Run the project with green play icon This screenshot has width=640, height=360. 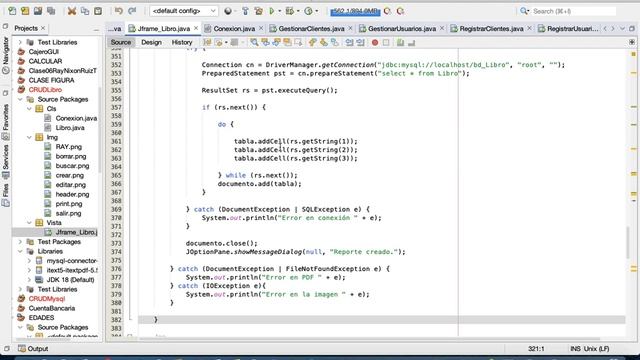(x=271, y=11)
